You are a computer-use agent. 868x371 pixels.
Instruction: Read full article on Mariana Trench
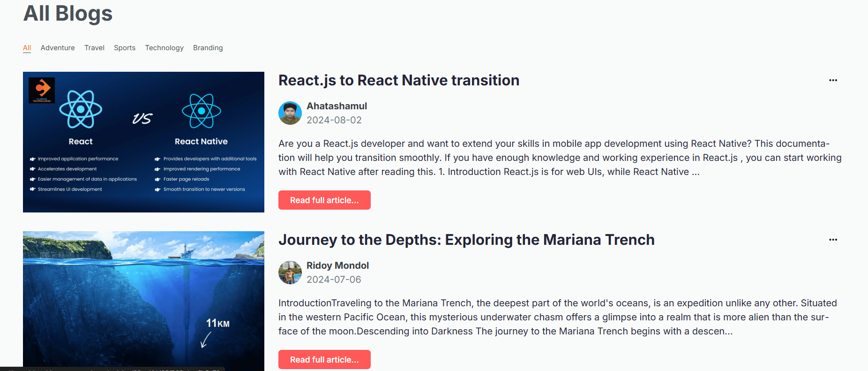tap(324, 360)
